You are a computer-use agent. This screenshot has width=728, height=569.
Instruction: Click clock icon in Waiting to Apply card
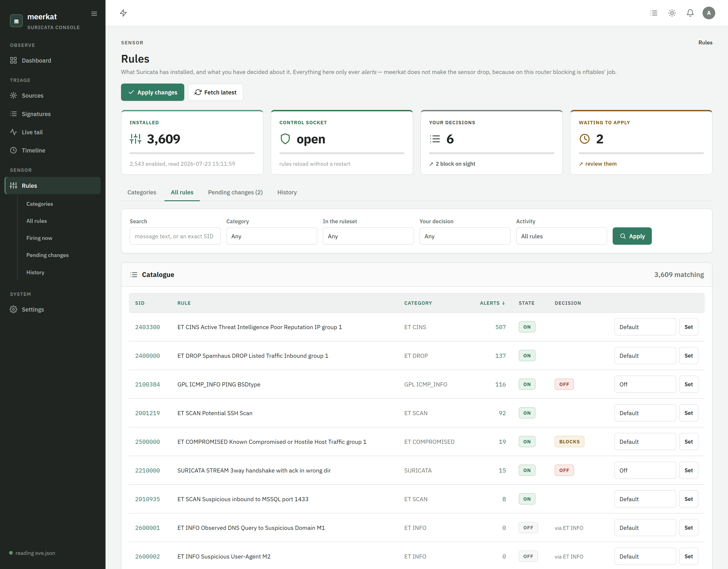click(585, 139)
